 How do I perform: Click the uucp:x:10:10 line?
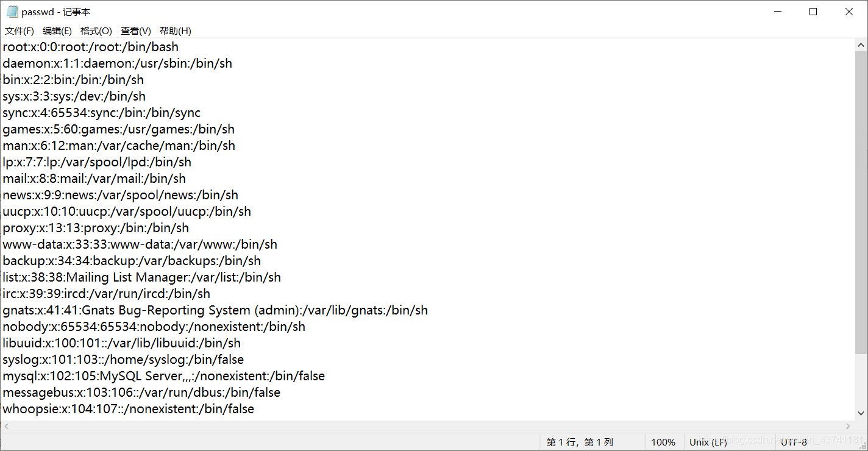[x=127, y=211]
